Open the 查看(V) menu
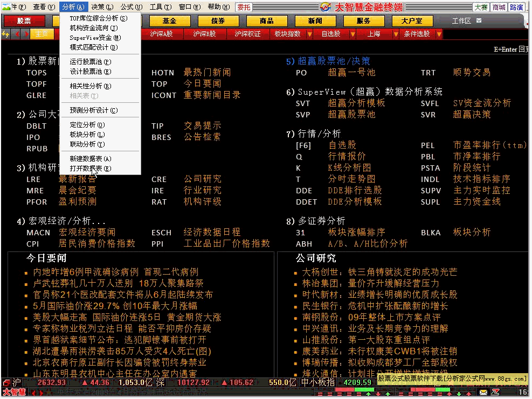Viewport: 532px width, 399px height. pyautogui.click(x=44, y=7)
